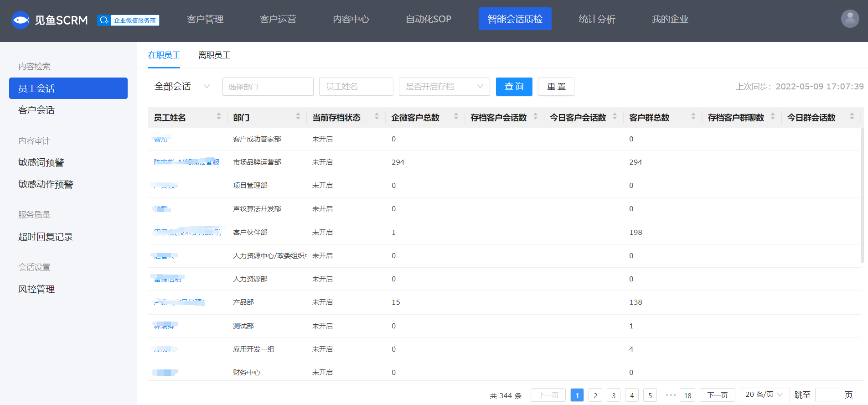Click the 查询 search button
Screen dimensions: 868x405
pos(514,87)
